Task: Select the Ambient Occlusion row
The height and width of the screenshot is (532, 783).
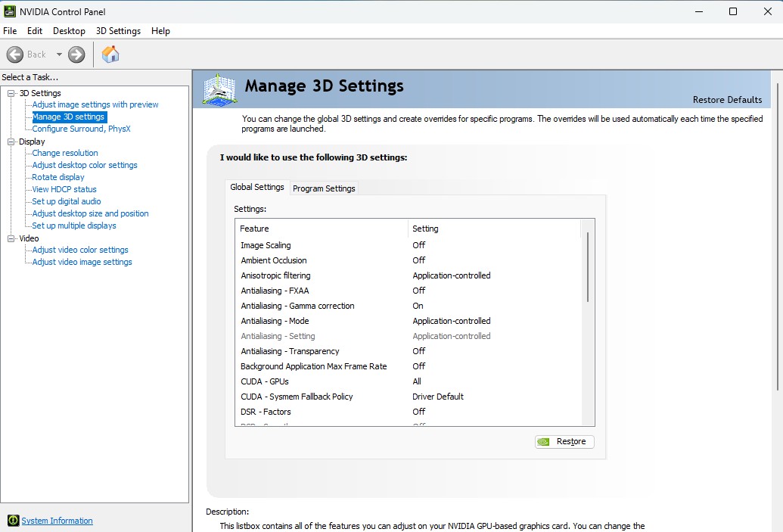Action: [409, 260]
